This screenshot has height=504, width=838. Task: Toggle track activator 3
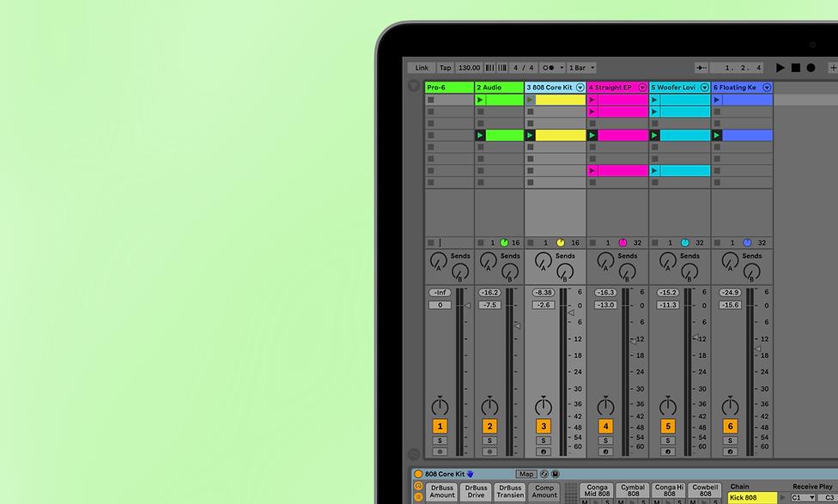coord(543,426)
